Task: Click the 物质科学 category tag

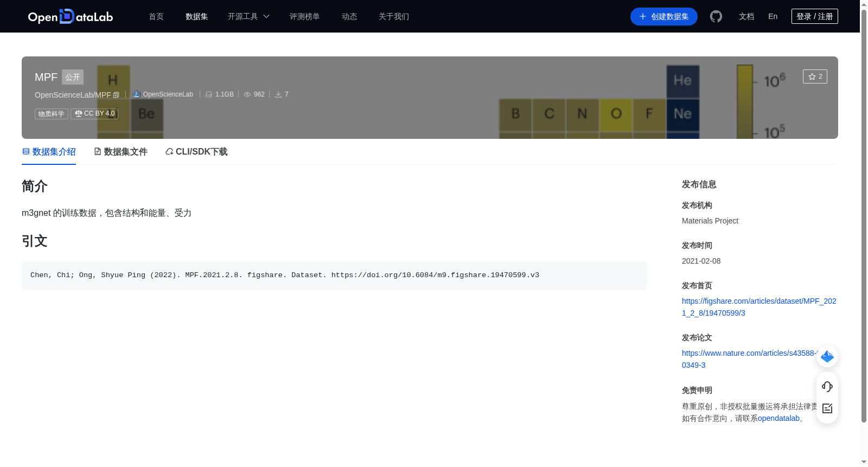Action: coord(52,114)
